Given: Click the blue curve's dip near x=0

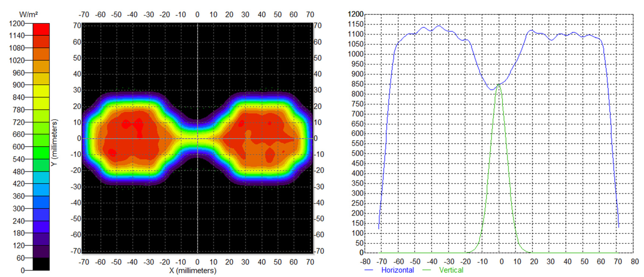Looking at the screenshot, I should point(491,89).
